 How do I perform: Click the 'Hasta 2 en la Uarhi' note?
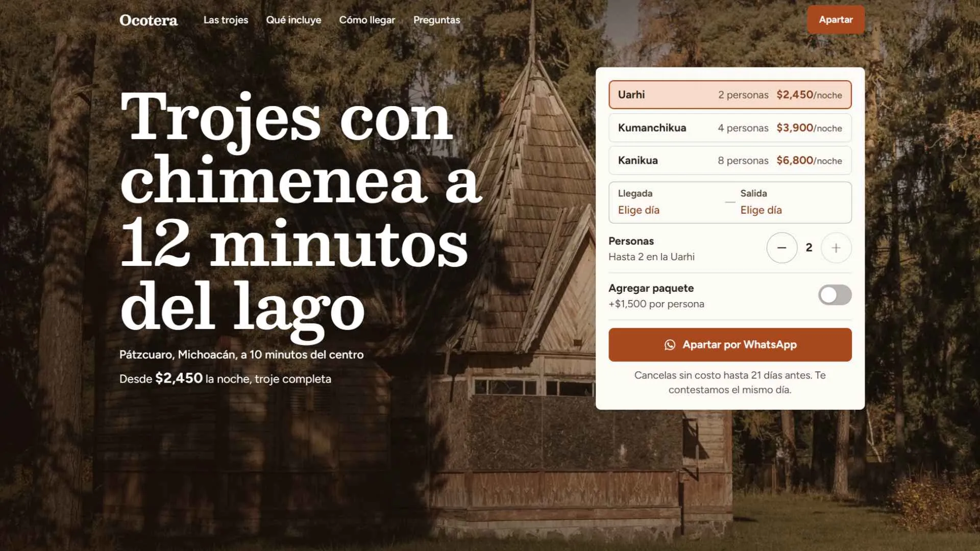[x=651, y=257]
